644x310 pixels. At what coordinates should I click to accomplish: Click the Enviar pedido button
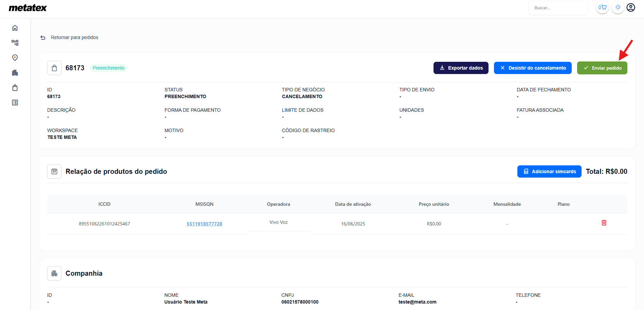(602, 68)
